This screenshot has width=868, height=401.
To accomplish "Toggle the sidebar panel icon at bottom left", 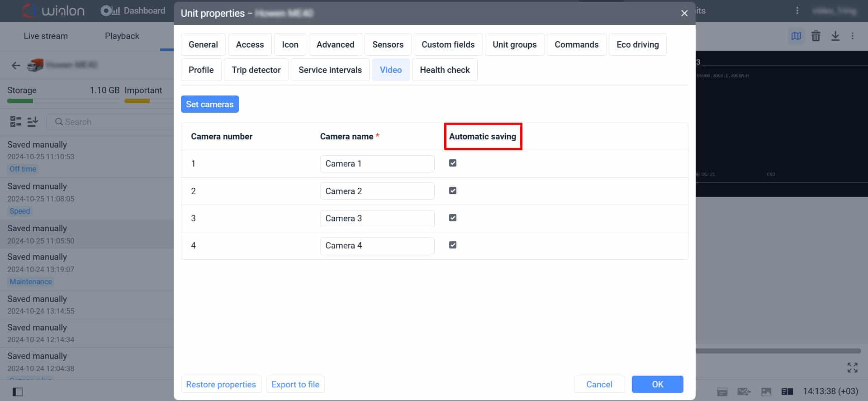I will coord(18,391).
